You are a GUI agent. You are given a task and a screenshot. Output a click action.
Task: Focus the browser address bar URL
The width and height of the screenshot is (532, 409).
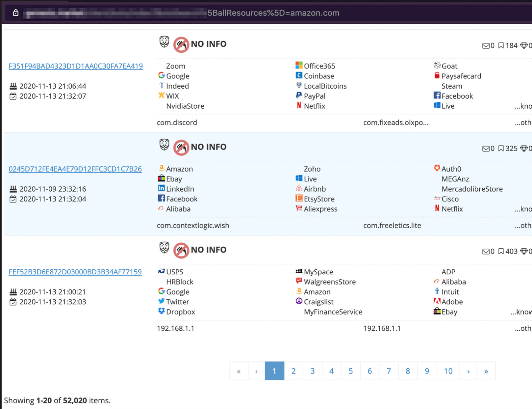pos(273,13)
